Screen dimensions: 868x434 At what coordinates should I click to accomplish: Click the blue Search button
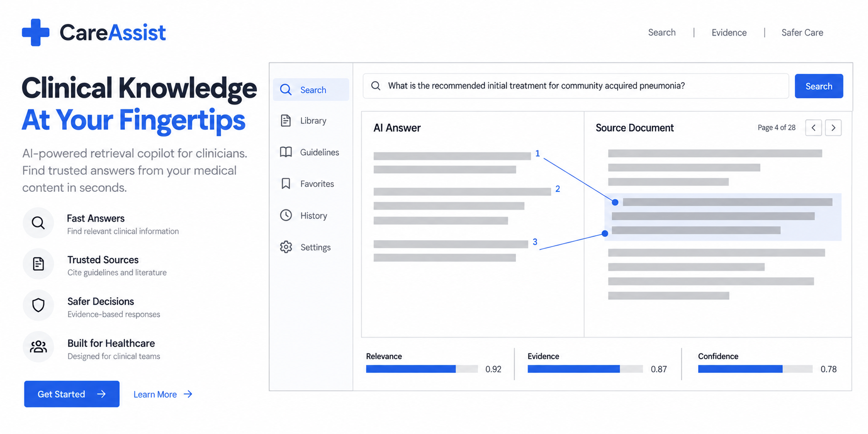819,86
